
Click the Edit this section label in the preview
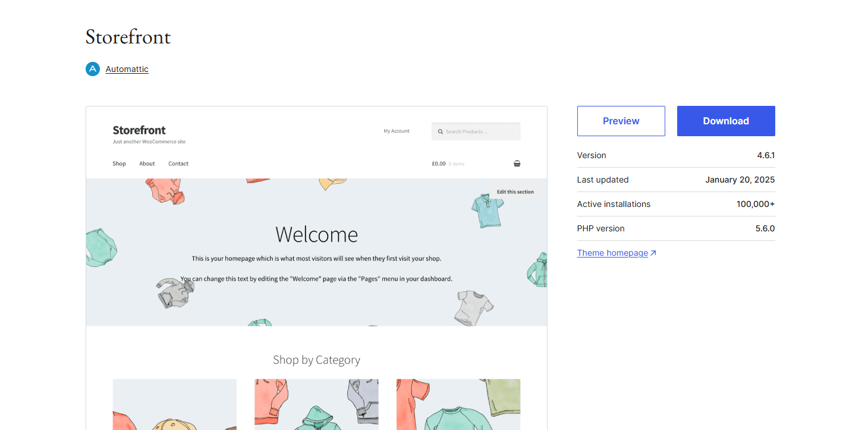point(515,192)
